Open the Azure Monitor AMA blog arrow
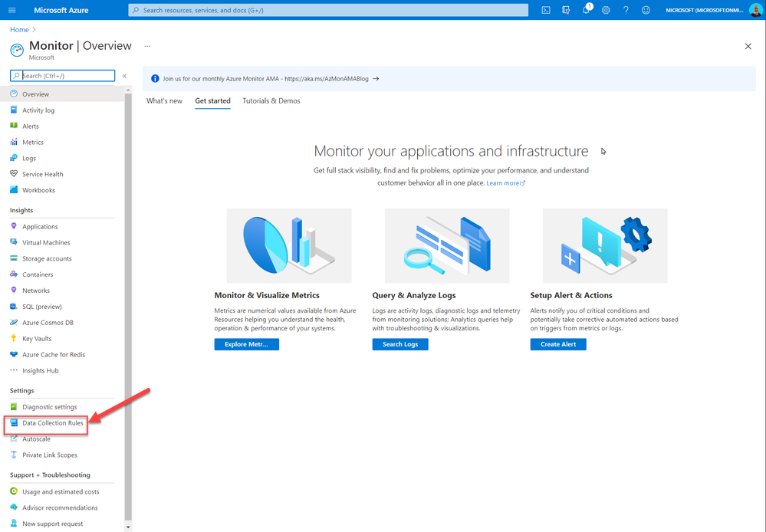Viewport: 766px width, 532px height. [x=376, y=79]
